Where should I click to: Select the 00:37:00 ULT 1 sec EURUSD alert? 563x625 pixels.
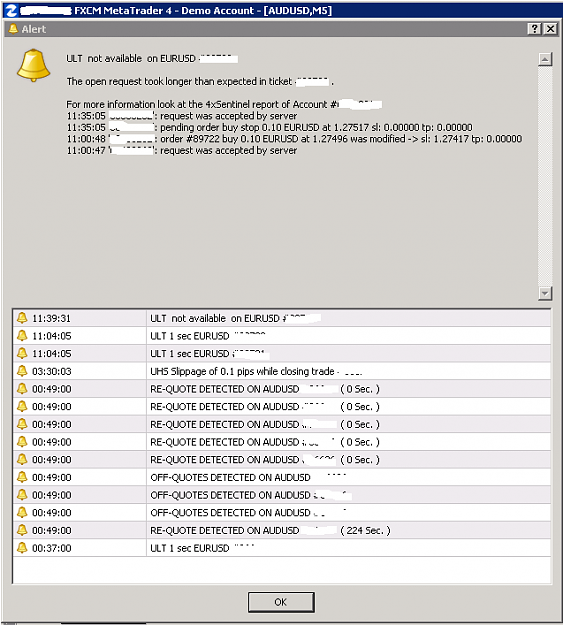point(282,548)
